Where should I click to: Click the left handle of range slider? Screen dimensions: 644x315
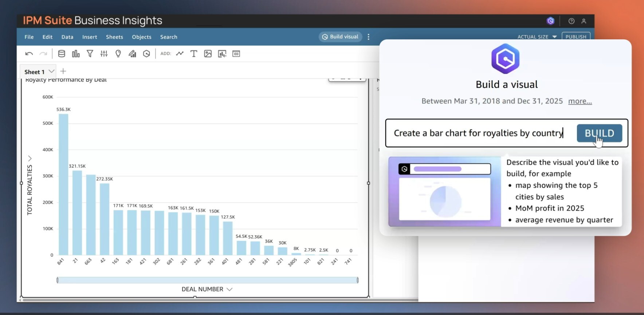click(x=58, y=280)
